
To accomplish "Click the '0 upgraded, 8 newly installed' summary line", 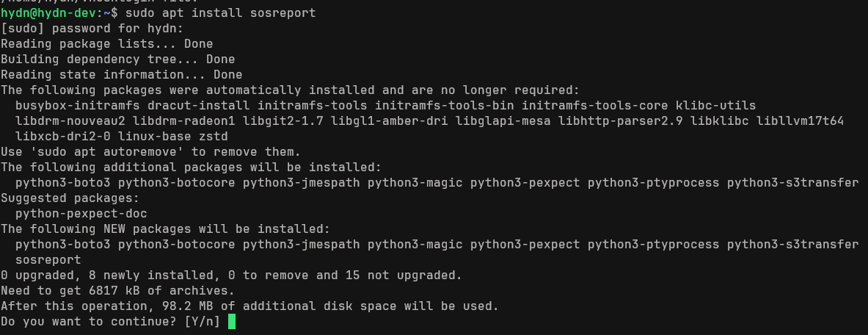I will pyautogui.click(x=231, y=275).
